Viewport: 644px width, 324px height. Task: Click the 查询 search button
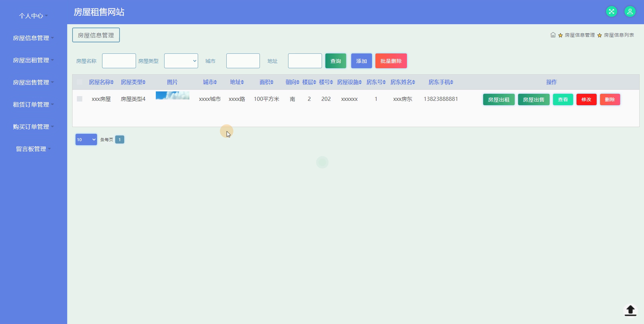[x=336, y=61]
